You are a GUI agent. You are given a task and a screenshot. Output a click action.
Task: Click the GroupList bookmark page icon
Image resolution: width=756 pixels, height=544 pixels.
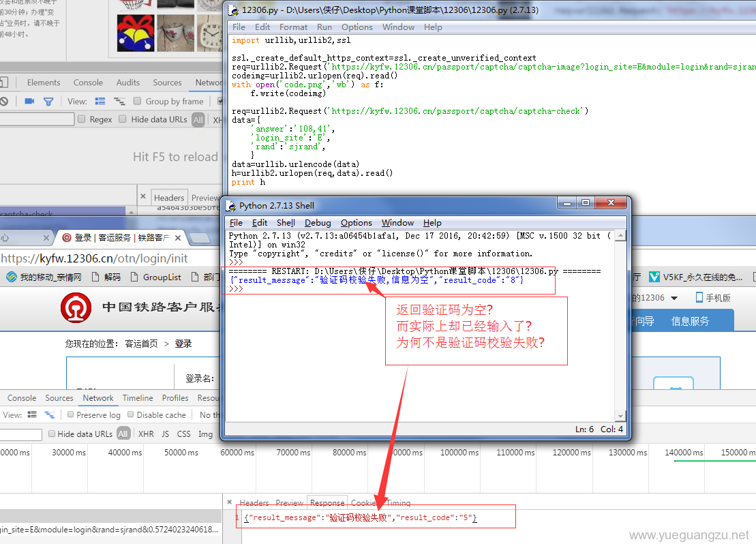[x=134, y=277]
